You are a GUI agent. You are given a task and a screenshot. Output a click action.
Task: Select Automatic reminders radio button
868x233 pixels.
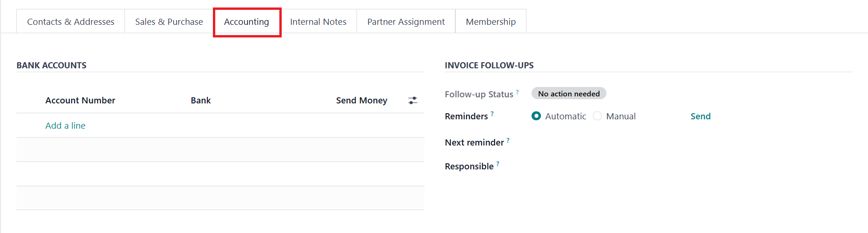coord(536,116)
